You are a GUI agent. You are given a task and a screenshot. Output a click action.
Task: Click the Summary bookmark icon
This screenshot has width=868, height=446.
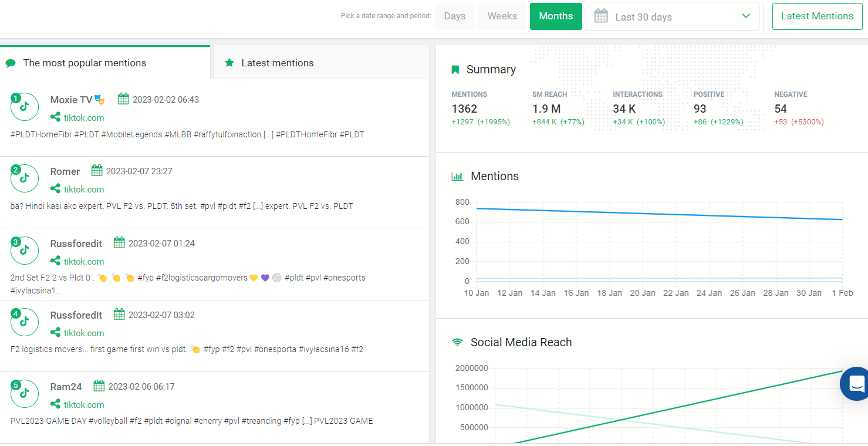[x=455, y=70]
